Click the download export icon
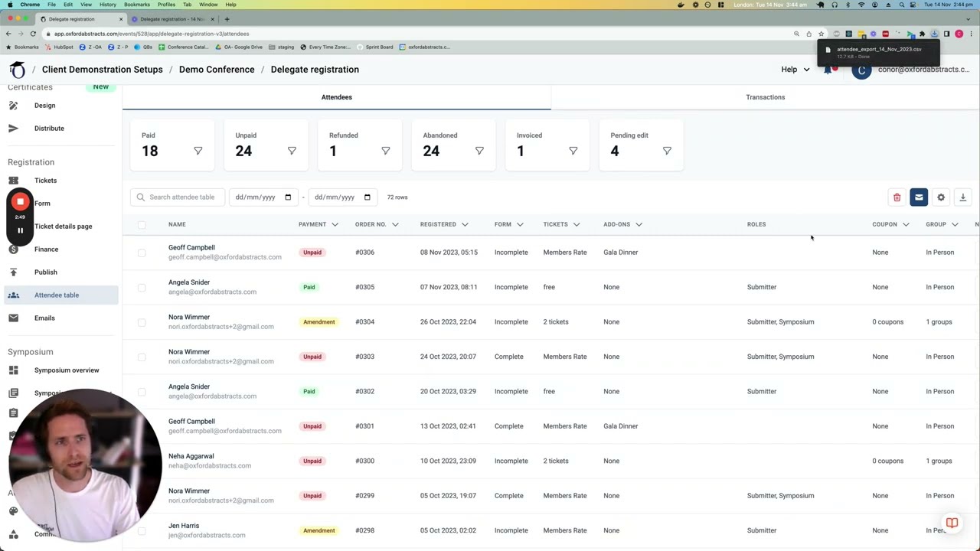 pos(963,197)
